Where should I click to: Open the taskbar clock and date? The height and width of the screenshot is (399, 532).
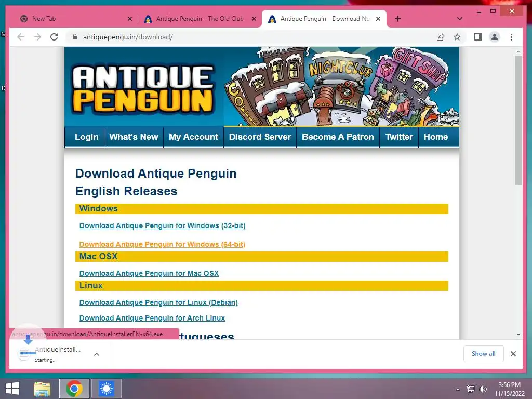click(x=509, y=389)
